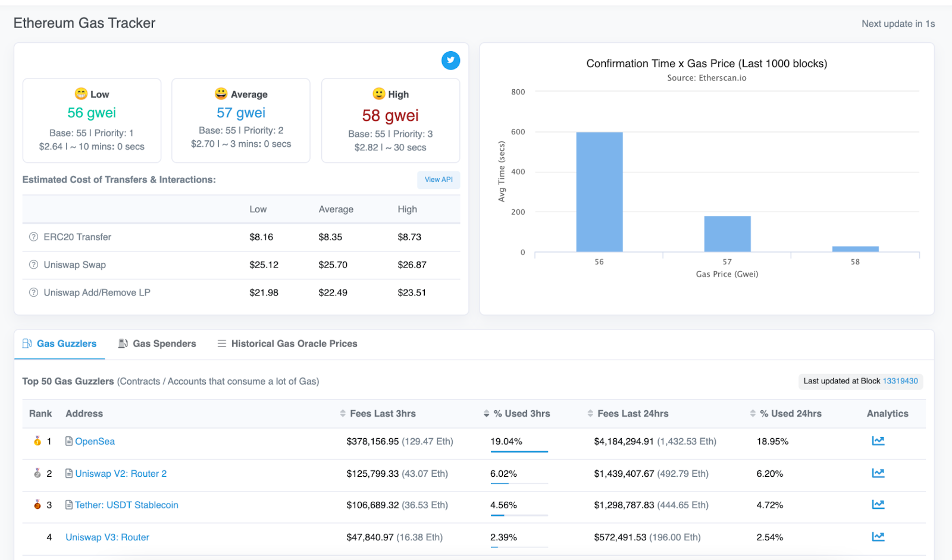Click the 57 Gwei bar in the chart

[x=727, y=234]
